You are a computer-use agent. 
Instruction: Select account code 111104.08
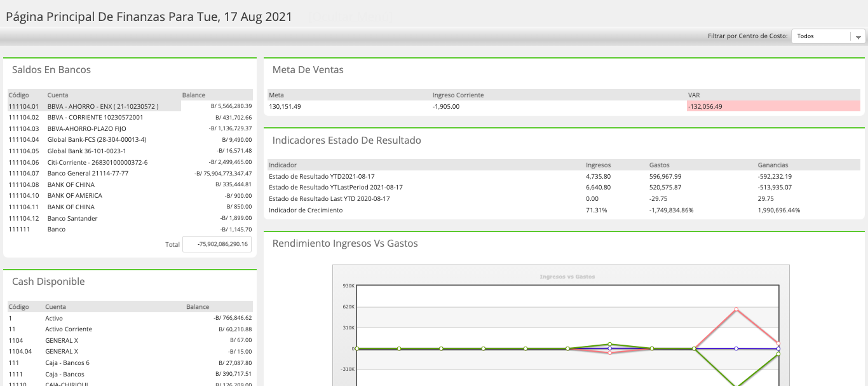[24, 184]
